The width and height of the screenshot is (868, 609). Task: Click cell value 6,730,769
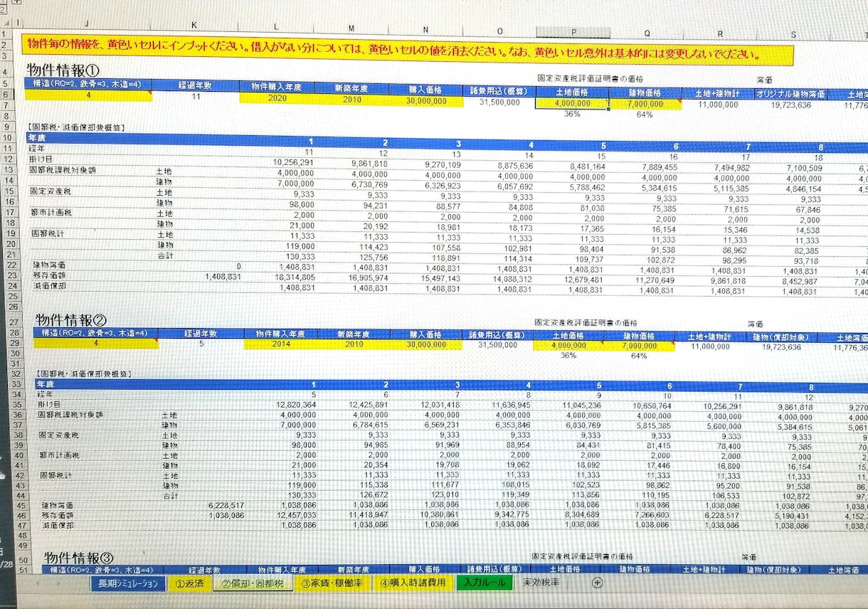coord(370,184)
